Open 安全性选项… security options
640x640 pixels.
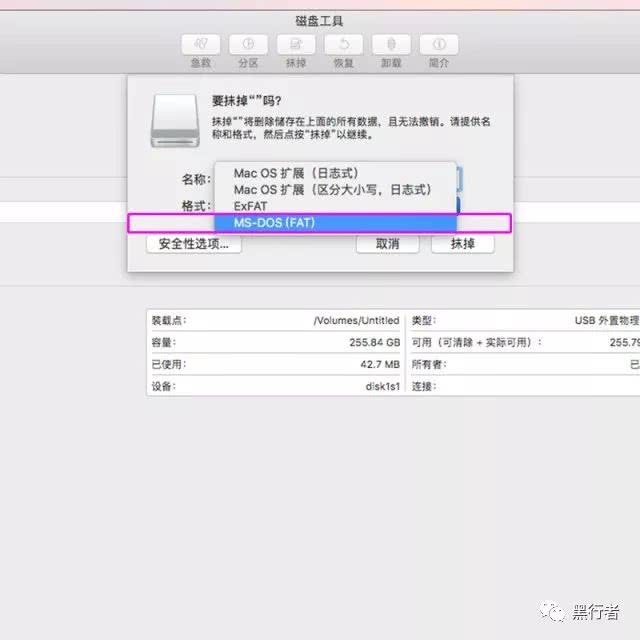click(193, 244)
